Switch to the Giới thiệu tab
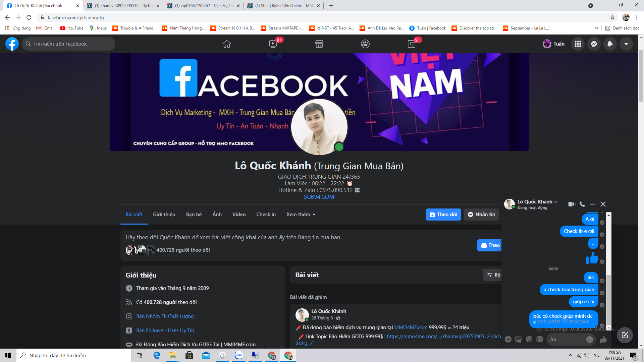The height and width of the screenshot is (362, 644). point(164,215)
